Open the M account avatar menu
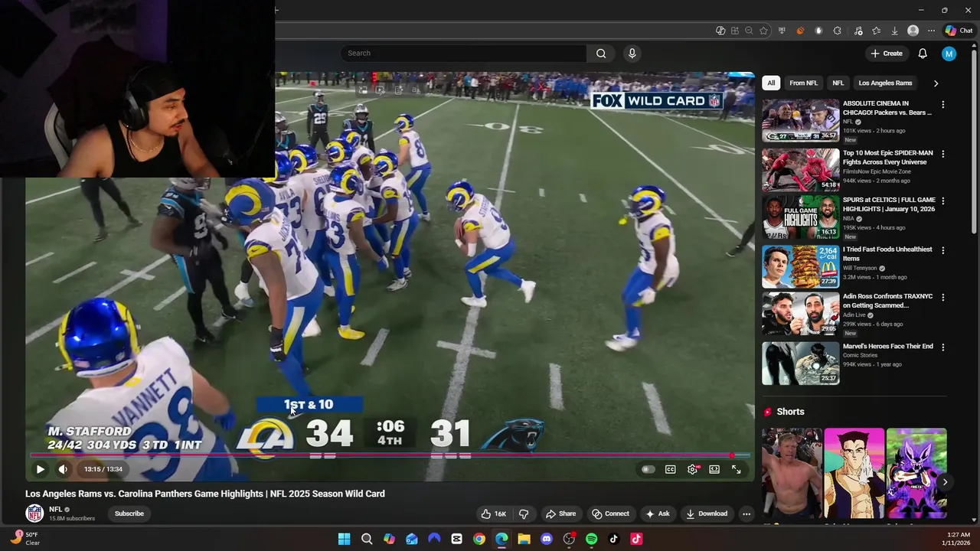This screenshot has width=980, height=551. point(949,53)
